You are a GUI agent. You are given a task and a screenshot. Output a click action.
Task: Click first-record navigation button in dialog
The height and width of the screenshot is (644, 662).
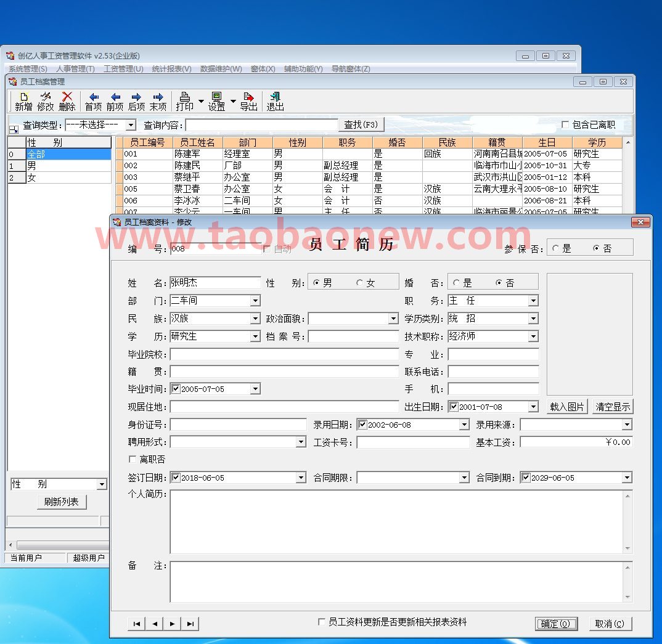coord(136,624)
